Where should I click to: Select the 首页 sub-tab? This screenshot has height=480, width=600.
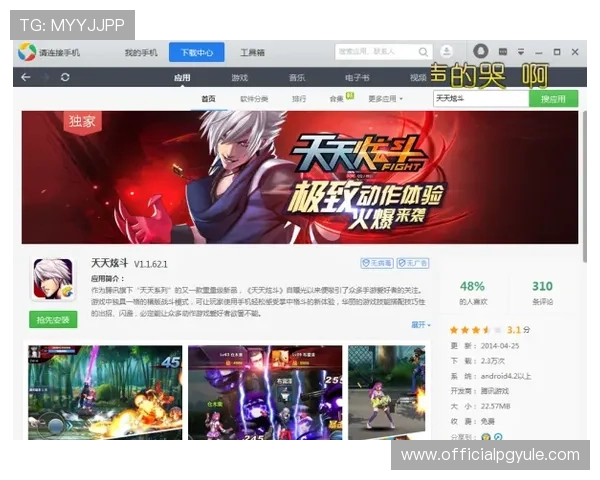[x=209, y=99]
